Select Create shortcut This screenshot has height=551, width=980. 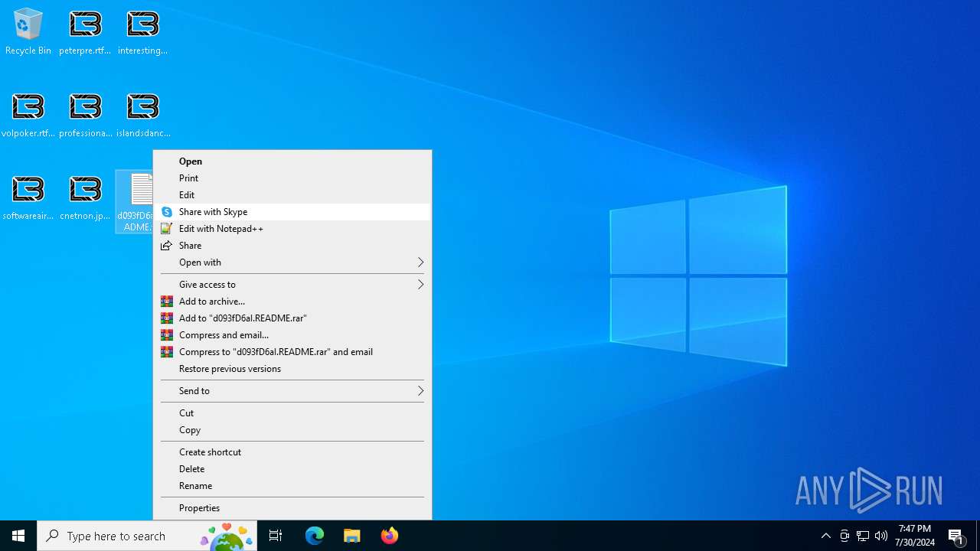[x=292, y=452]
